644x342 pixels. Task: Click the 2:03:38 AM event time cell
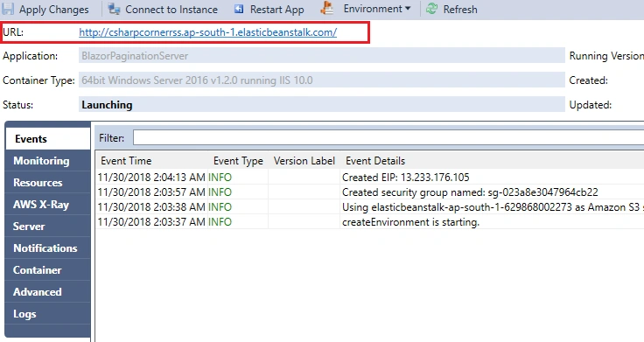(151, 207)
